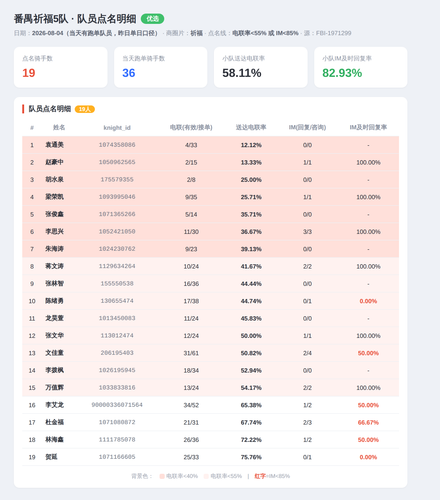The height and width of the screenshot is (500, 440).
Task: Click the IM(回复/咨询) column header
Action: pyautogui.click(x=307, y=127)
